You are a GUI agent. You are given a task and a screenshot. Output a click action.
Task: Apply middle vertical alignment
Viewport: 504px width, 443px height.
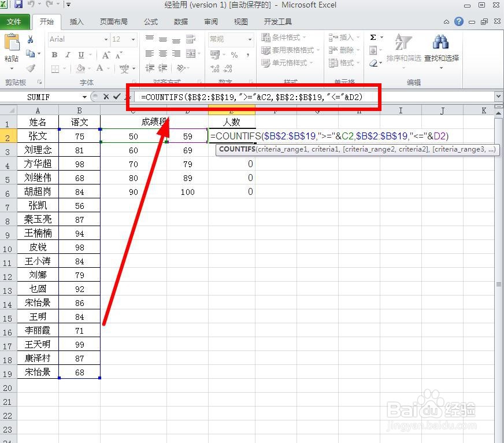click(x=163, y=39)
